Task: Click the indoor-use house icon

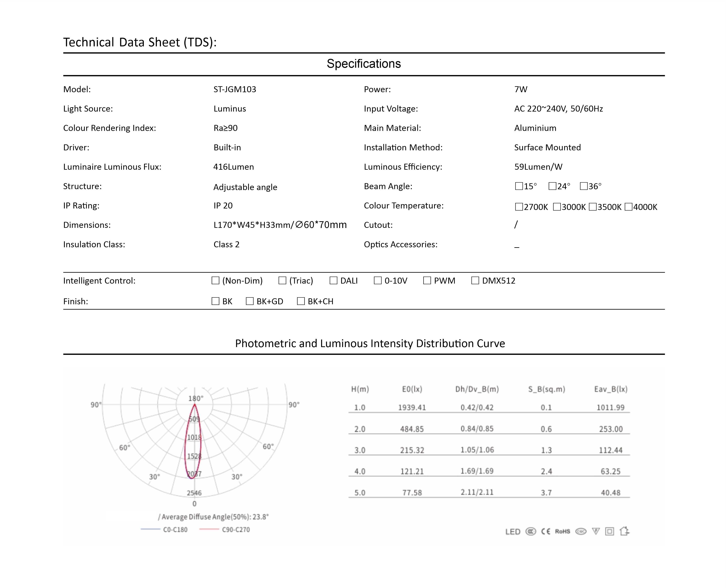Action: pyautogui.click(x=624, y=531)
